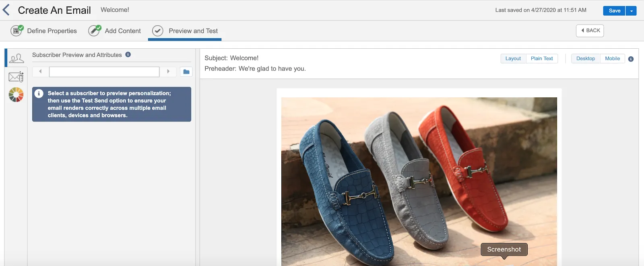The width and height of the screenshot is (644, 266).
Task: Click the Define Properties step icon
Action: pyautogui.click(x=17, y=31)
